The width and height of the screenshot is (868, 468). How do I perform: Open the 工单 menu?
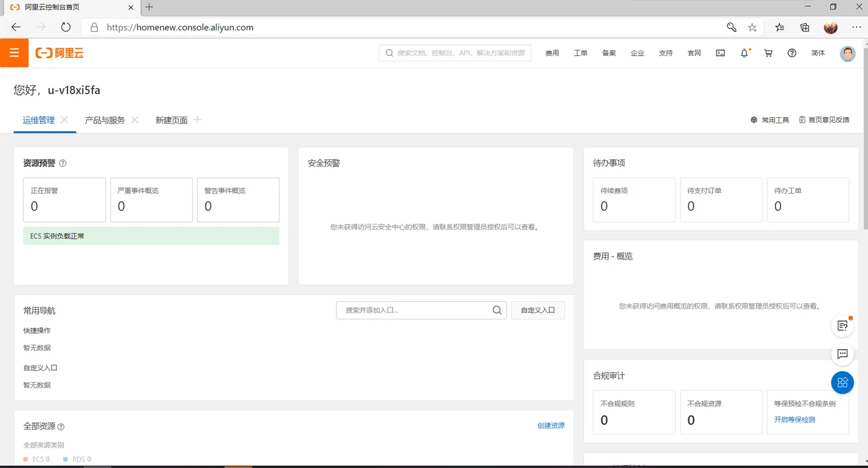(580, 53)
